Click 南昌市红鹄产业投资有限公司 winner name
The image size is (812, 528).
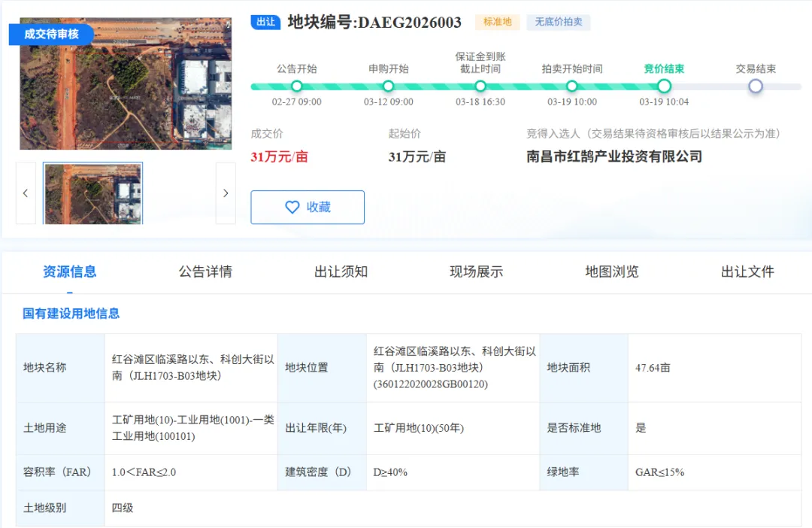tap(614, 156)
